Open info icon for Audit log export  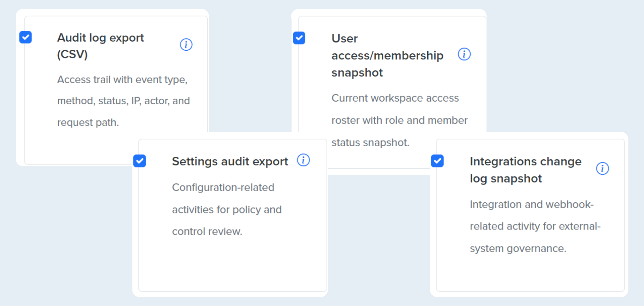186,45
